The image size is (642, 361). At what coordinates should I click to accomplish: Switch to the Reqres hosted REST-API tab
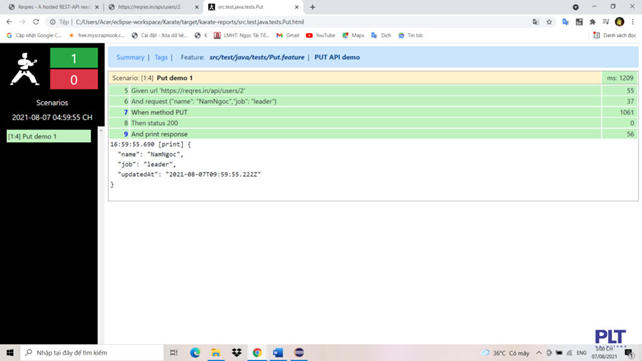click(53, 7)
